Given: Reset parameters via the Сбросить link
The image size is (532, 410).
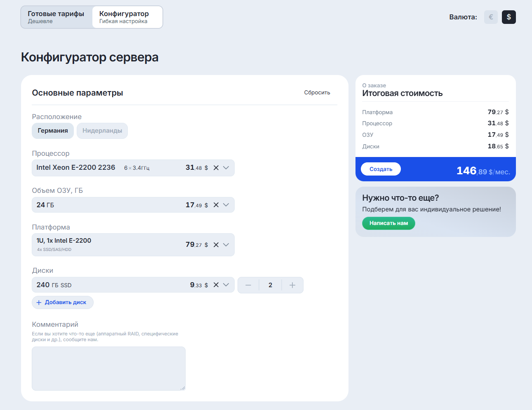Looking at the screenshot, I should point(317,93).
